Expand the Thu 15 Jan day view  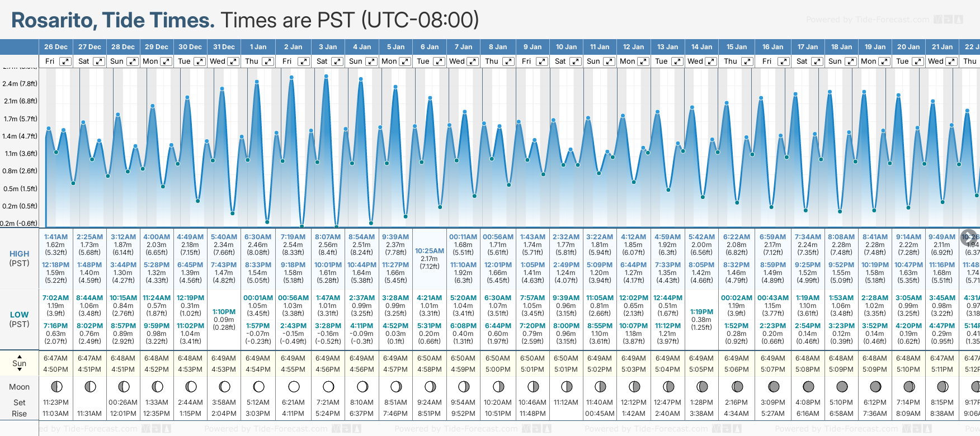(x=747, y=61)
